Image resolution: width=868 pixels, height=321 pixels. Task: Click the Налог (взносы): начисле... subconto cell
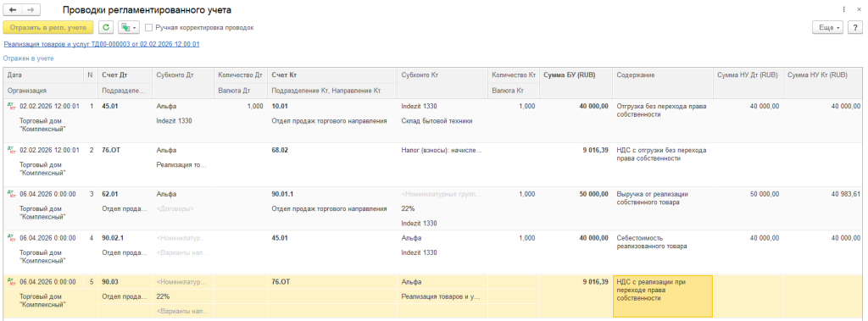tap(441, 150)
